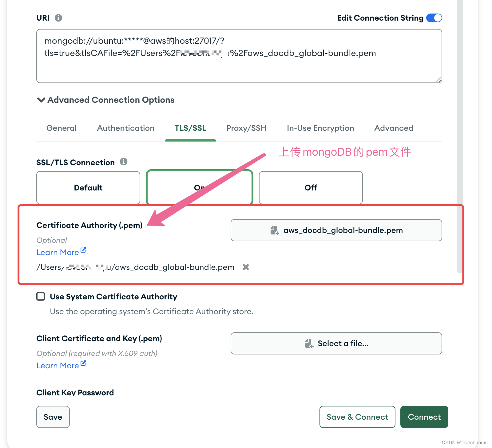Click Save & Connect

[357, 417]
